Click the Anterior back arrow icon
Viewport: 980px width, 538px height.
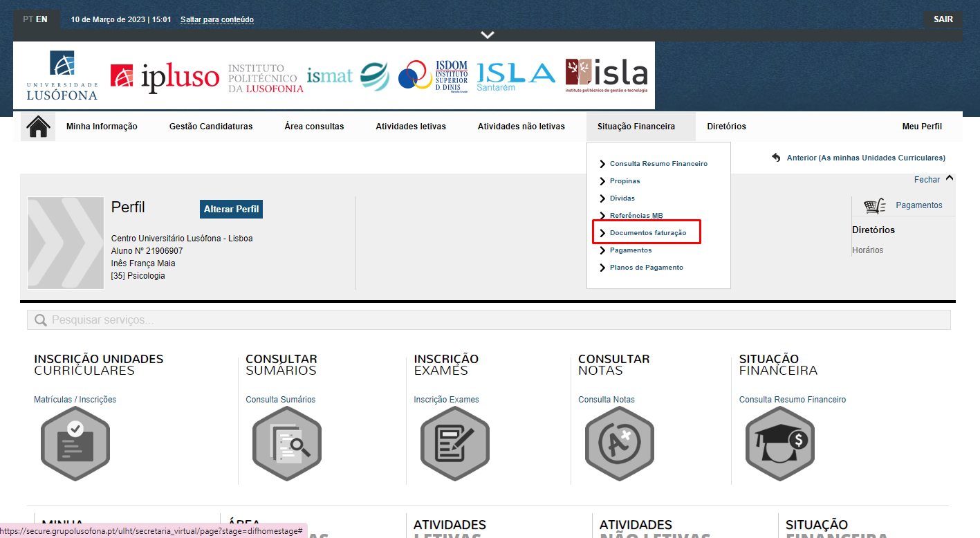[x=776, y=158]
